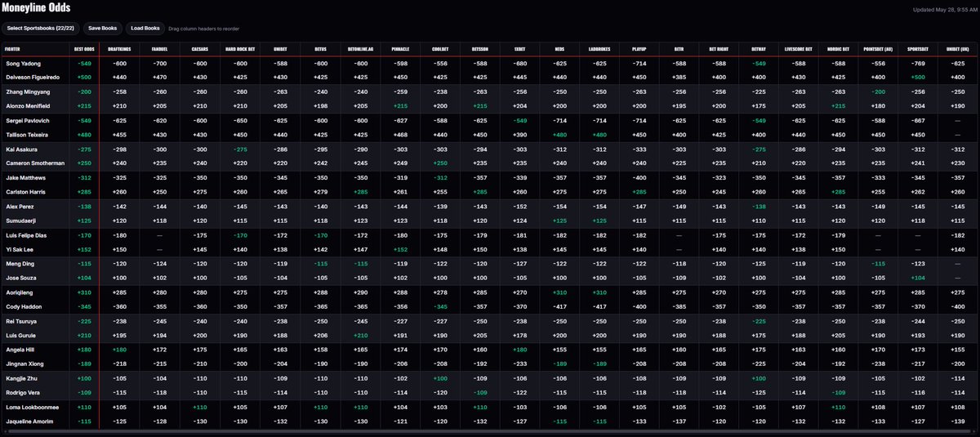Select the Bet Right column header
Screen dimensions: 980x437
click(x=718, y=49)
